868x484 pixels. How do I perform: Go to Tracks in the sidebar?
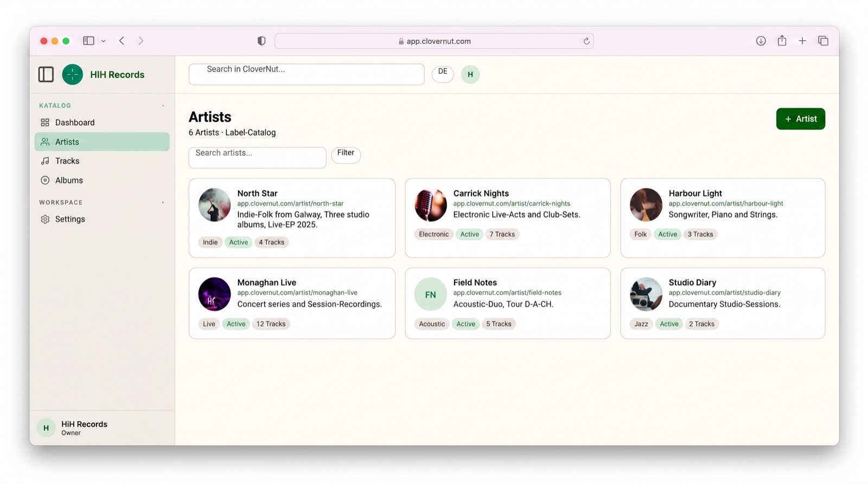[x=102, y=161]
